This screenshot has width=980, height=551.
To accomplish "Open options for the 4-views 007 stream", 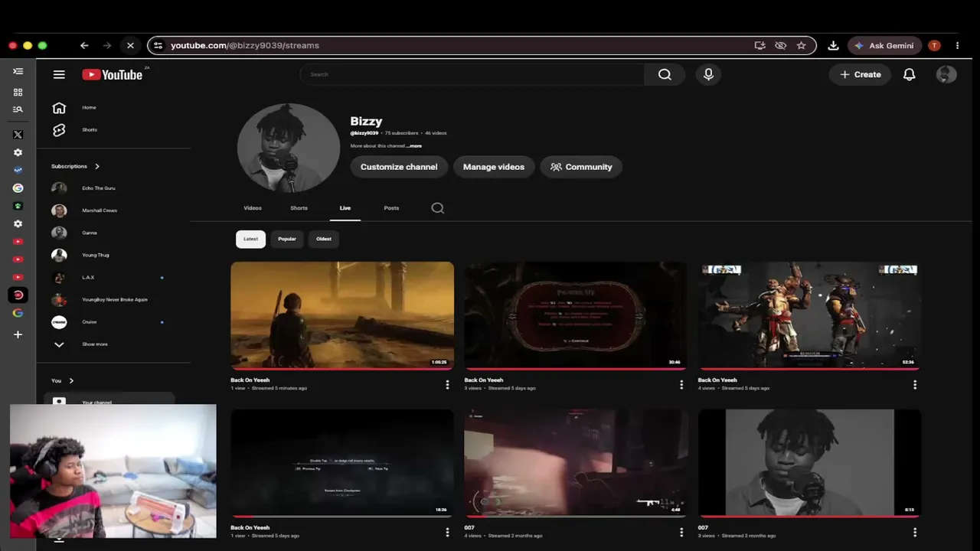I will [681, 532].
